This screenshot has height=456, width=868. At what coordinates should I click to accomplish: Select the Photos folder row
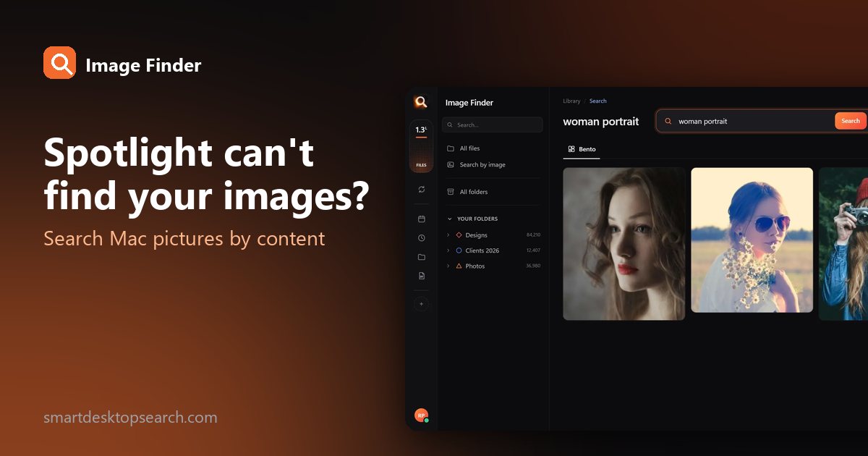pos(494,266)
